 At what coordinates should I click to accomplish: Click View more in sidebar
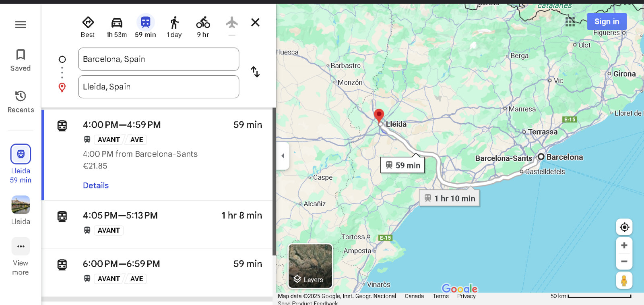pyautogui.click(x=21, y=257)
